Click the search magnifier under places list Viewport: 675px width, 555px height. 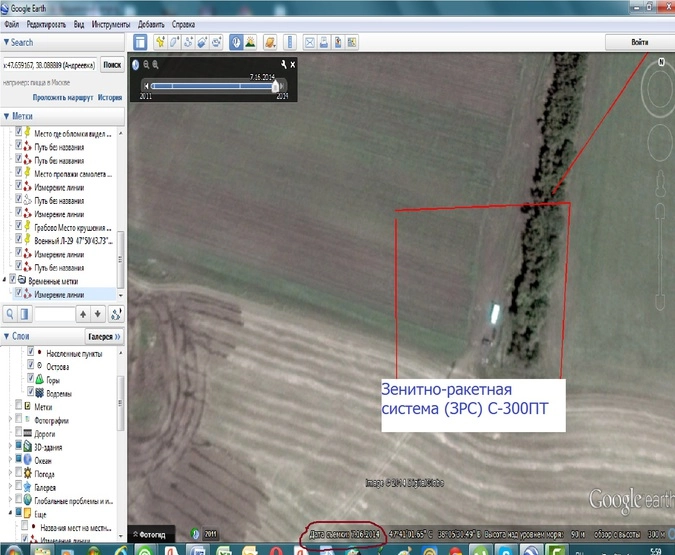click(9, 314)
